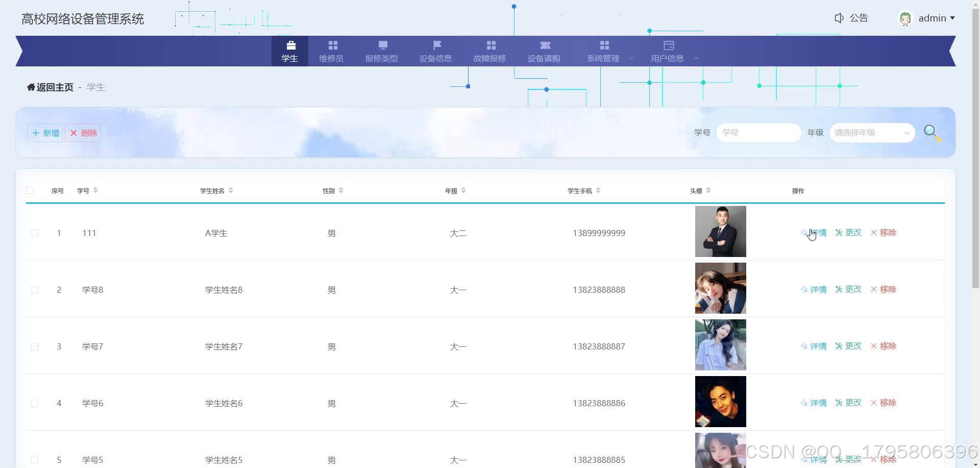Click the home icon beside 返回主页
The height and width of the screenshot is (468, 980).
31,87
